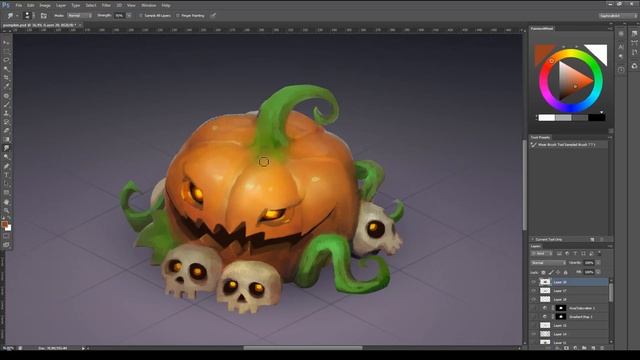
Task: Hide the highlighted top layer's eye
Action: [x=533, y=282]
